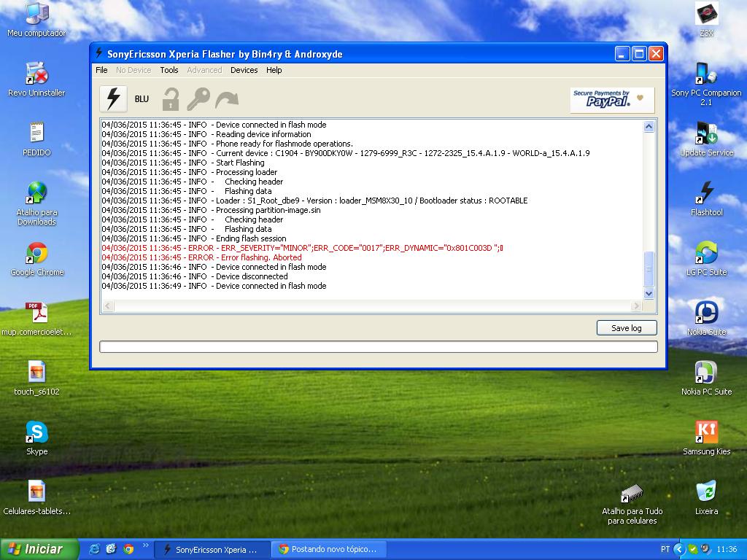The width and height of the screenshot is (747, 560).
Task: Click the Google Chrome desktop icon
Action: coord(36,260)
